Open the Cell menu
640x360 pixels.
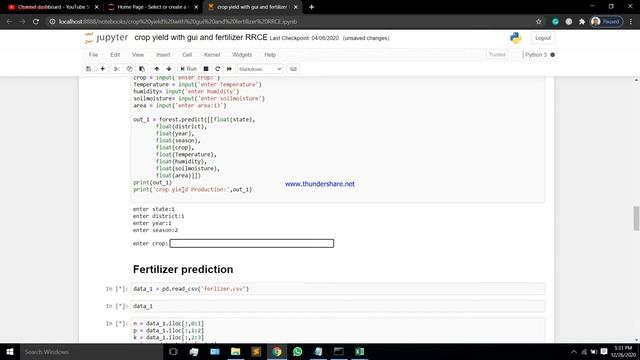pos(187,55)
